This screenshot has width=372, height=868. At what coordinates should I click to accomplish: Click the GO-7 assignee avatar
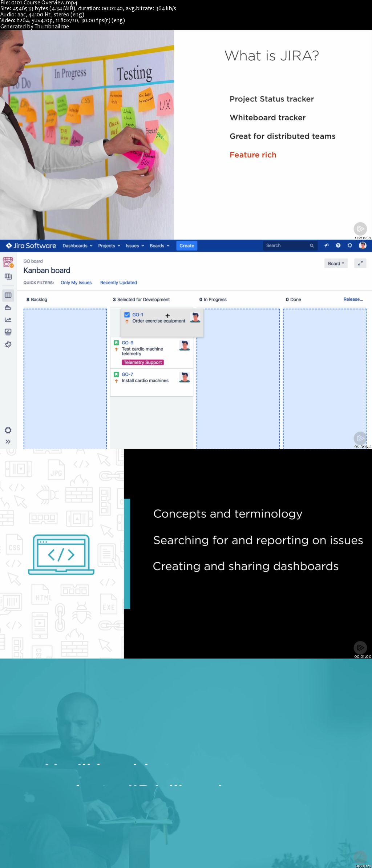[185, 377]
